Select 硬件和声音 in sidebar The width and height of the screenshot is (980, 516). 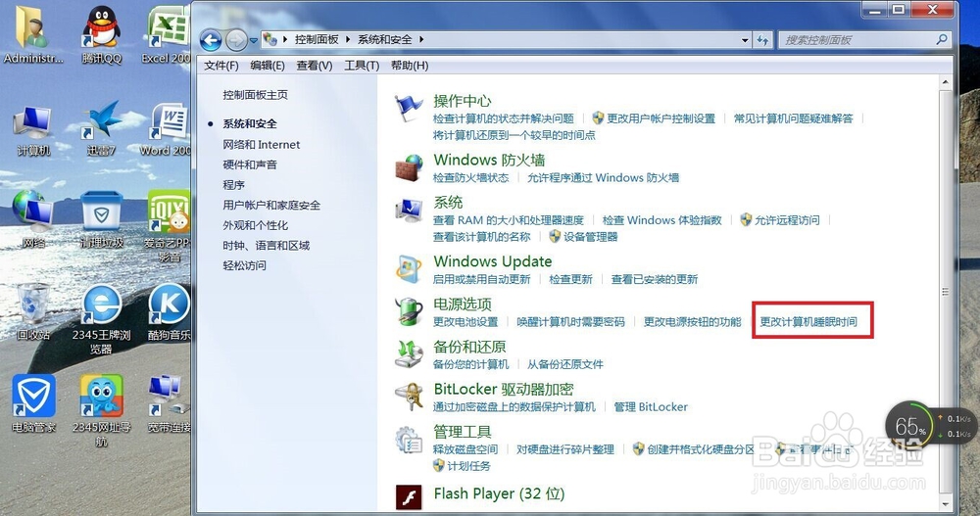coord(250,164)
